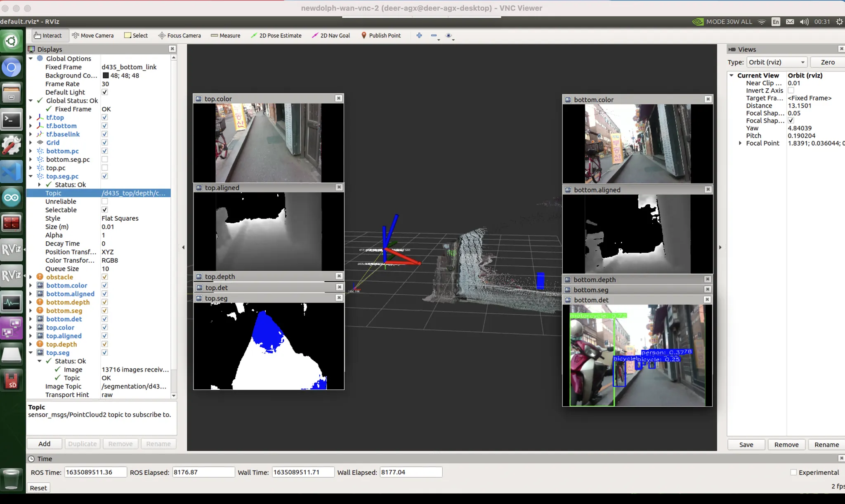Open the view Type dropdown showing Orbit
The width and height of the screenshot is (845, 504).
tap(777, 62)
